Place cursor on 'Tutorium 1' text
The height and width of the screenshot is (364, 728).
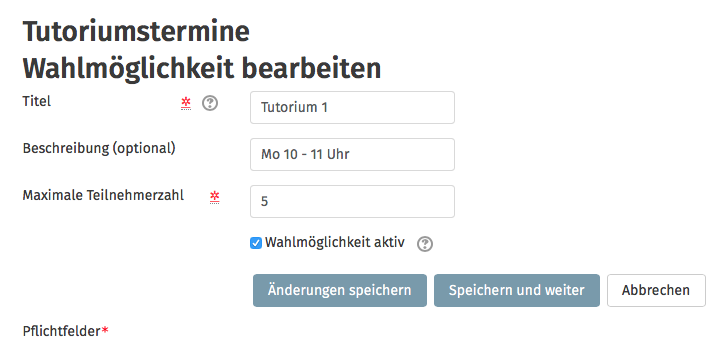pos(294,108)
